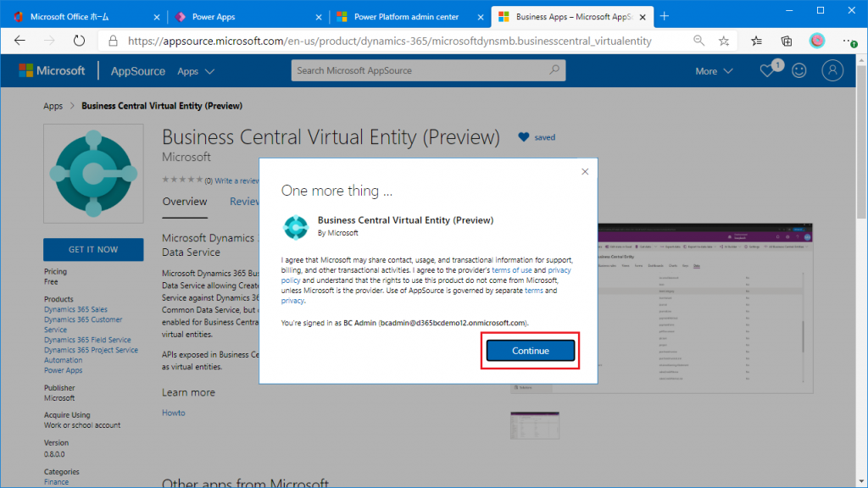Open saved apps heart icon in header
This screenshot has width=868, height=488.
click(766, 71)
